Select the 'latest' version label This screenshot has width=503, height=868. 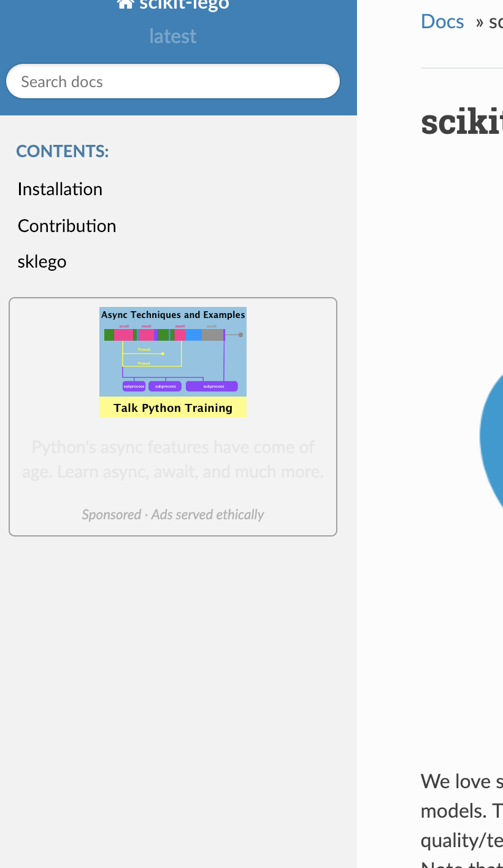click(x=173, y=36)
